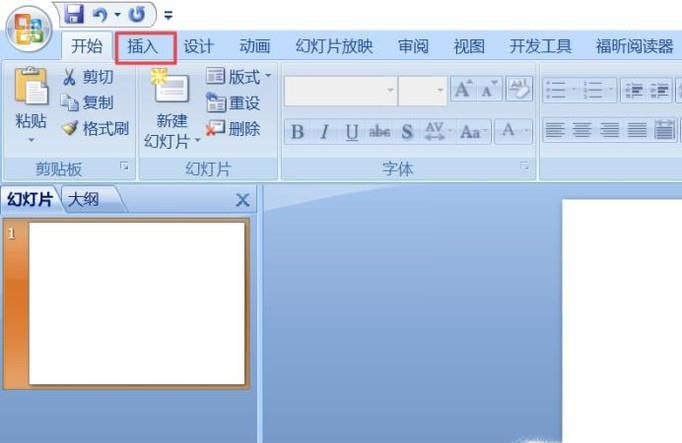Image resolution: width=682 pixels, height=443 pixels.
Task: Justify the text alignment
Action: [637, 130]
